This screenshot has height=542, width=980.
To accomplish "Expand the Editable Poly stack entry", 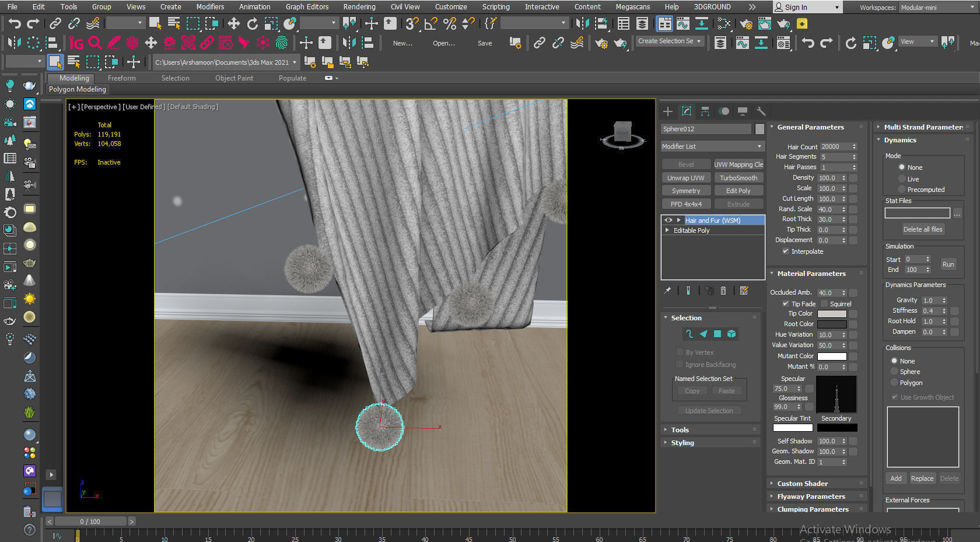I will 667,230.
